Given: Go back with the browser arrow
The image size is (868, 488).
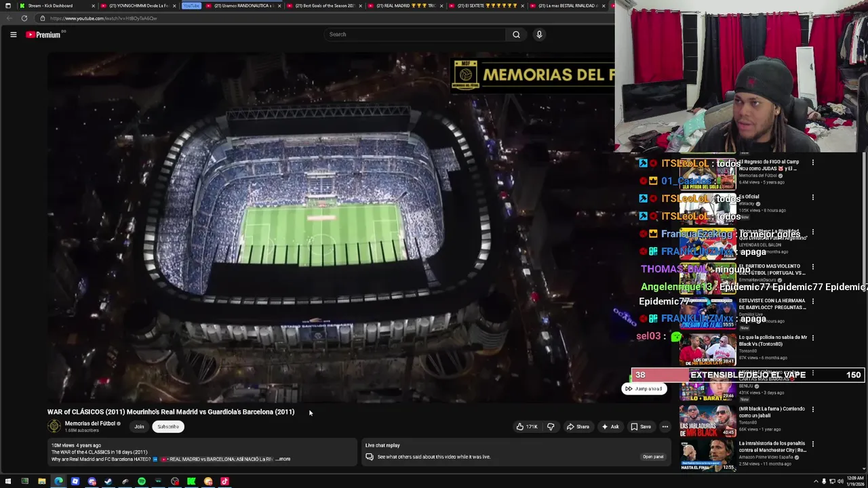Looking at the screenshot, I should [8, 18].
